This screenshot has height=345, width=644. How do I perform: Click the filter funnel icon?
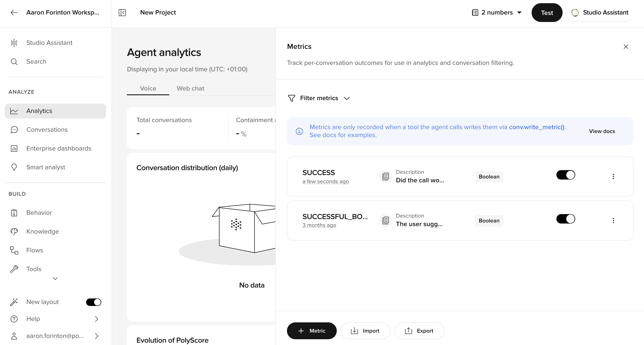click(291, 98)
